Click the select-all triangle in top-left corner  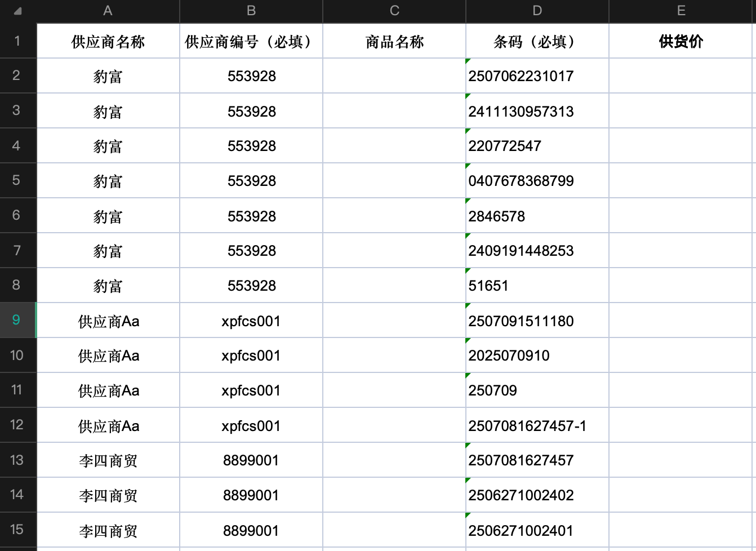point(18,11)
